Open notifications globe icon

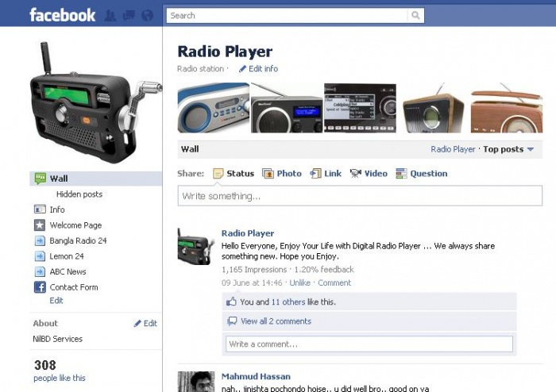click(x=147, y=16)
